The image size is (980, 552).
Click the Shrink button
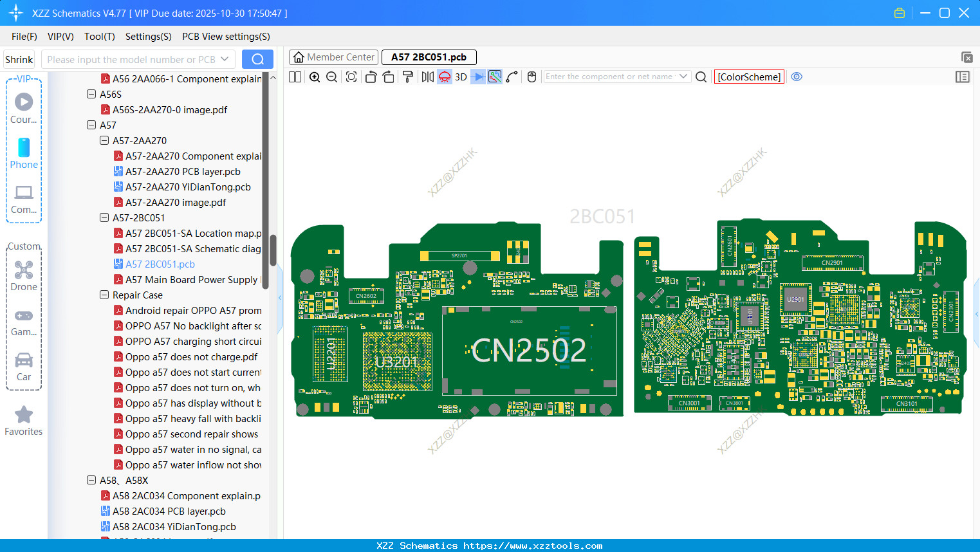19,59
